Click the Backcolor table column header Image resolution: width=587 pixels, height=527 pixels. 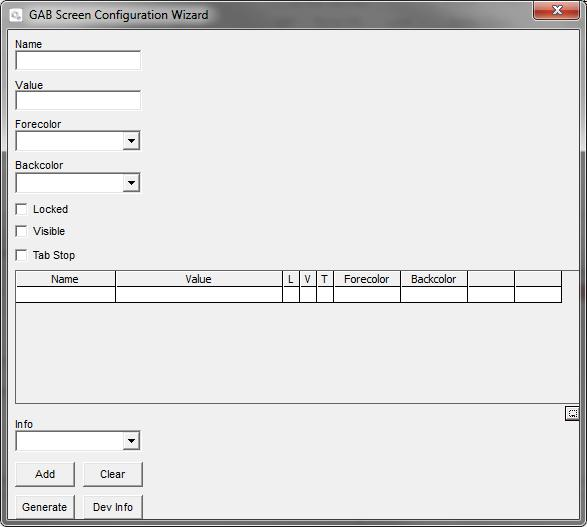click(434, 279)
